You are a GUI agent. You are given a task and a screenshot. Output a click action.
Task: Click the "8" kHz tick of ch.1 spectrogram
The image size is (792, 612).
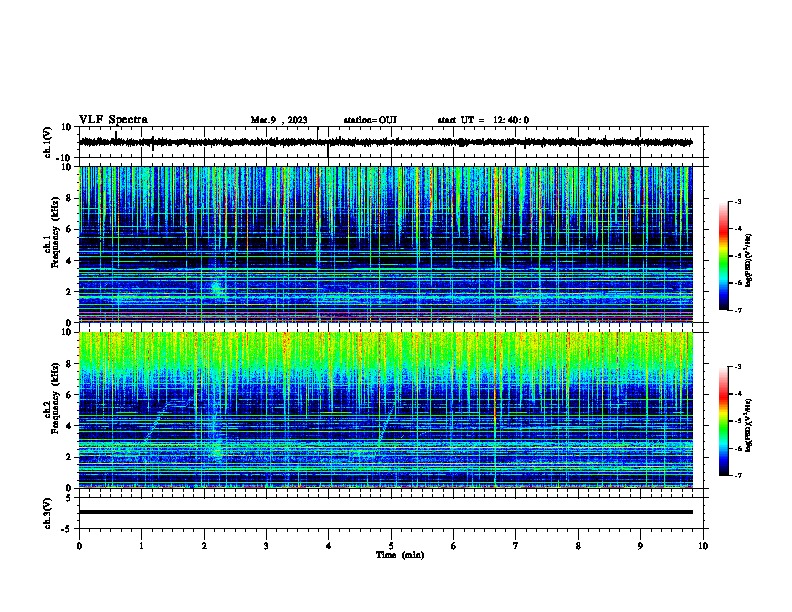[69, 198]
